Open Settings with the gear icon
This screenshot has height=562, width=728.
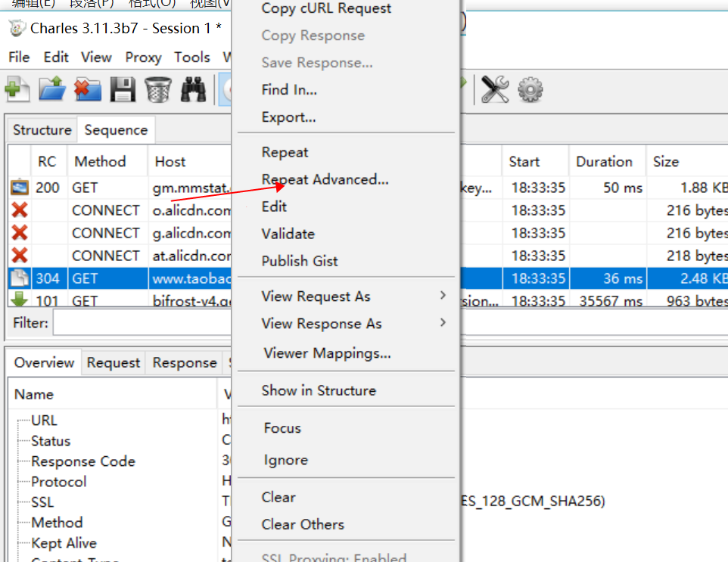tap(530, 89)
